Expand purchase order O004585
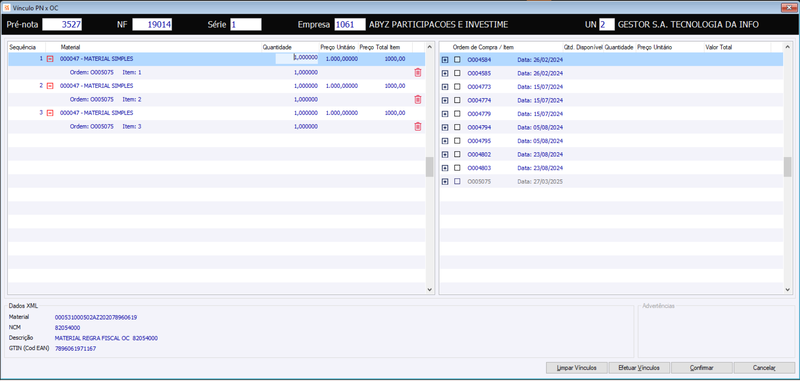 click(x=445, y=73)
